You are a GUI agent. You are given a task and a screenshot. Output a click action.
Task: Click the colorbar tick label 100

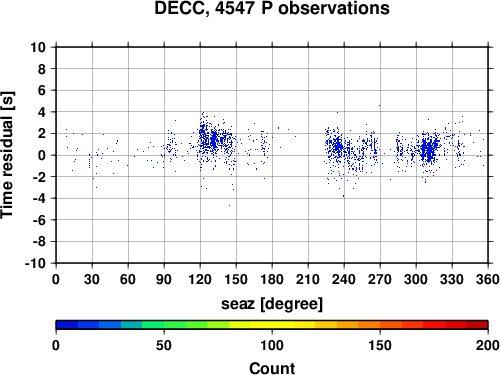click(272, 345)
